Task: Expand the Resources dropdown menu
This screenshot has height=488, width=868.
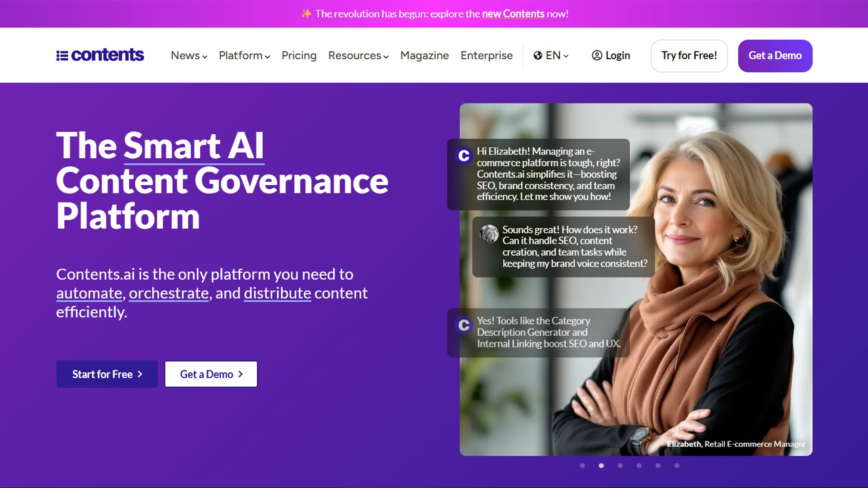Action: 359,56
